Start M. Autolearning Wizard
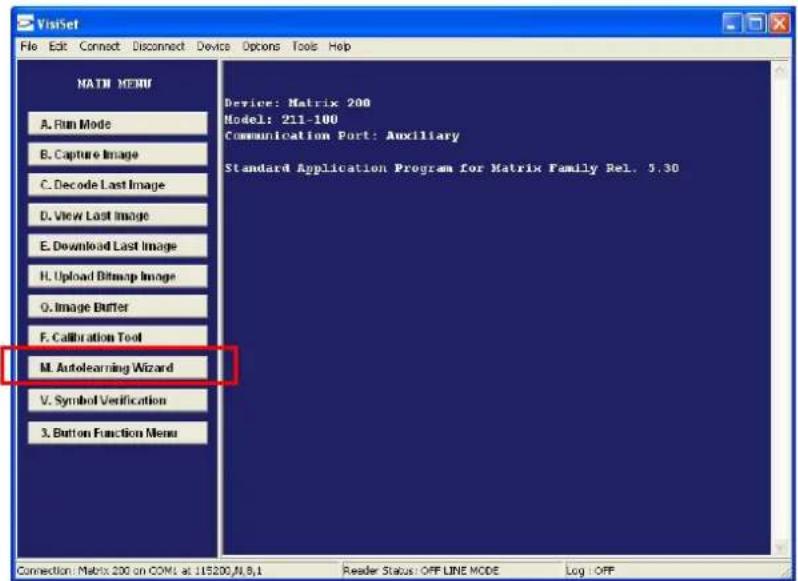 coord(118,367)
